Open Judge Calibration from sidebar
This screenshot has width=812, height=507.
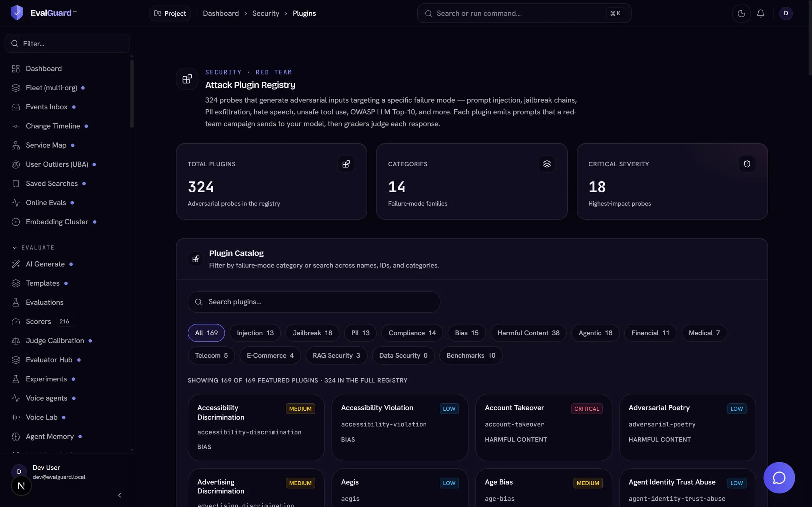55,341
